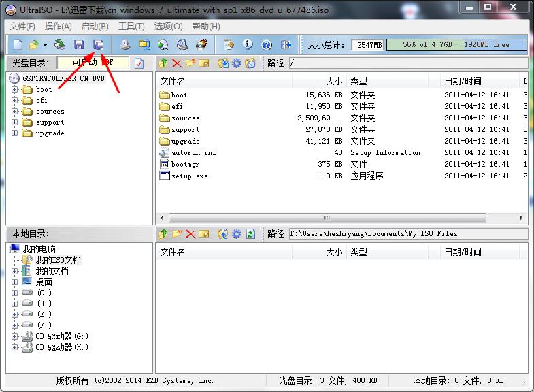Sort disc files by 文件名 column header
This screenshot has width=534, height=392.
(224, 81)
